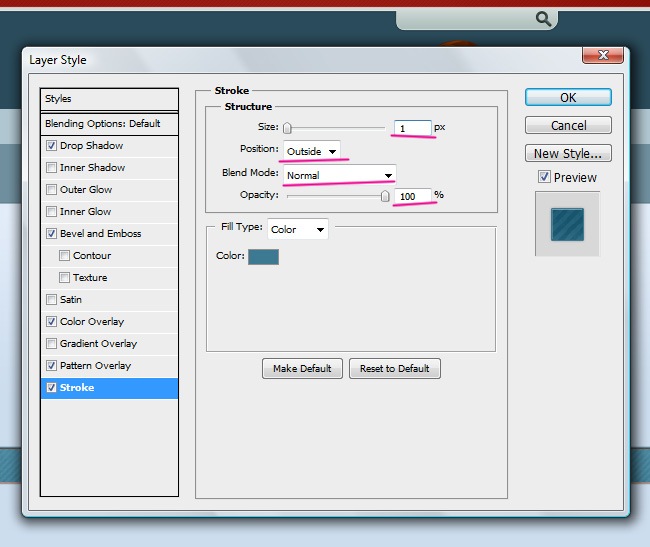Select the Bevel and Emboss item

[x=100, y=234]
